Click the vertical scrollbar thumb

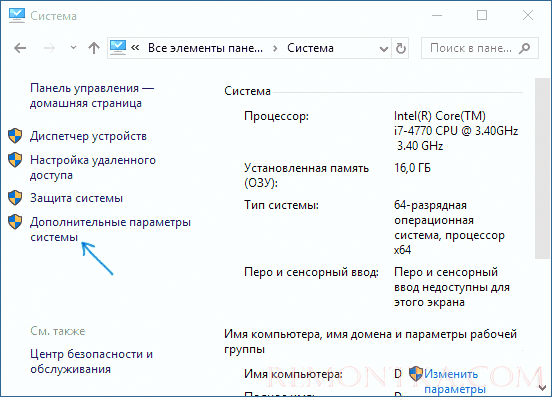(543, 168)
